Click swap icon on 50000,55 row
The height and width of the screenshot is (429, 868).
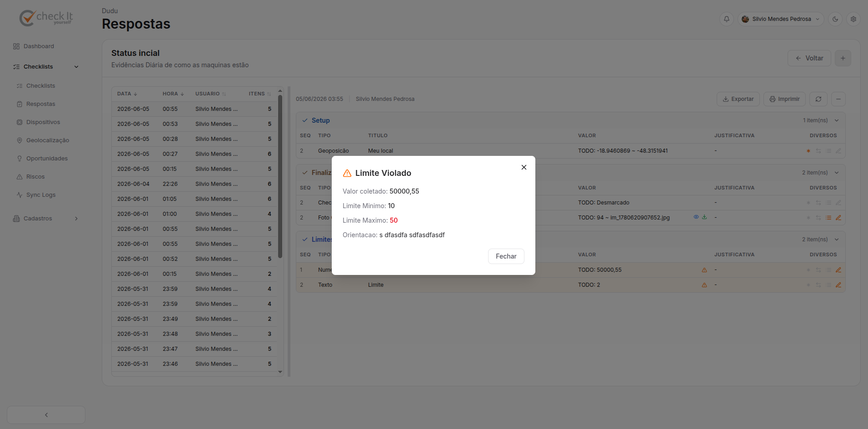click(x=818, y=270)
